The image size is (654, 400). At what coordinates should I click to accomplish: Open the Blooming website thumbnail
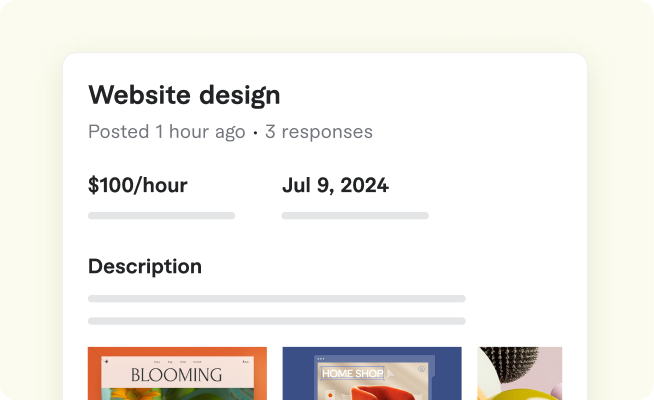point(177,373)
